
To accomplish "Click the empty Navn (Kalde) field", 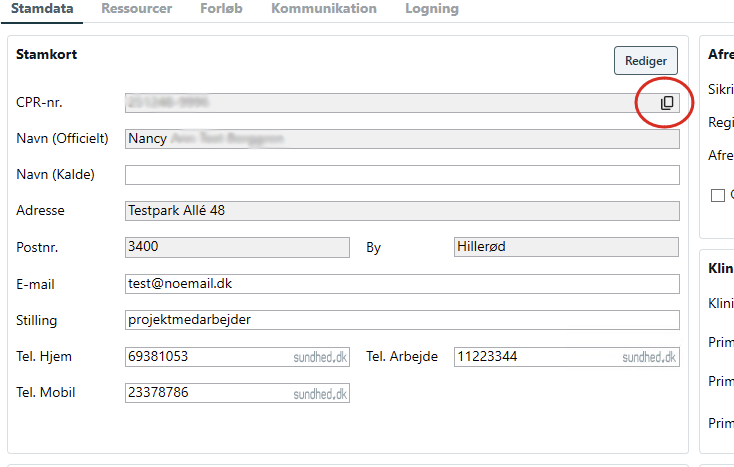I will 401,175.
